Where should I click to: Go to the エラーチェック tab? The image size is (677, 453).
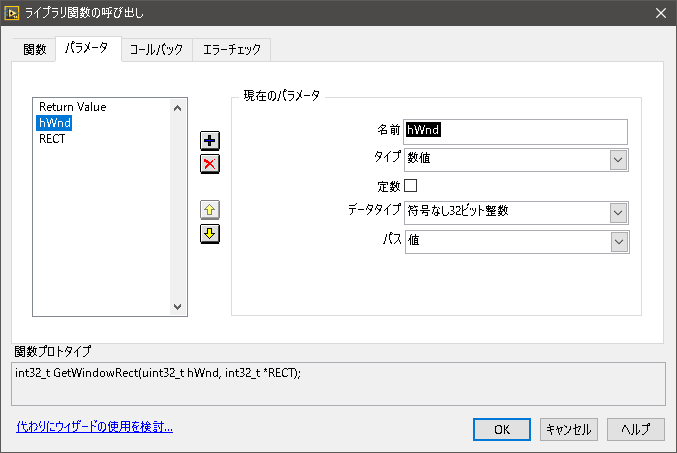232,50
